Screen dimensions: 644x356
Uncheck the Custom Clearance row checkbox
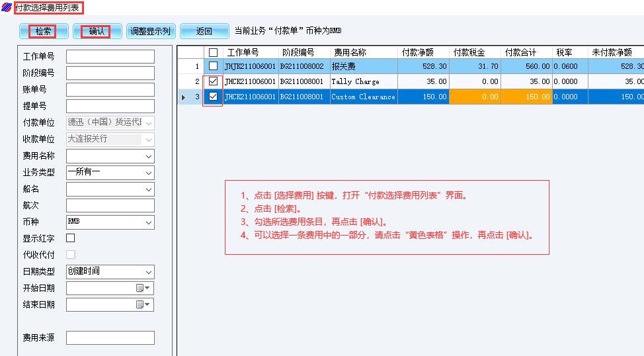click(213, 97)
